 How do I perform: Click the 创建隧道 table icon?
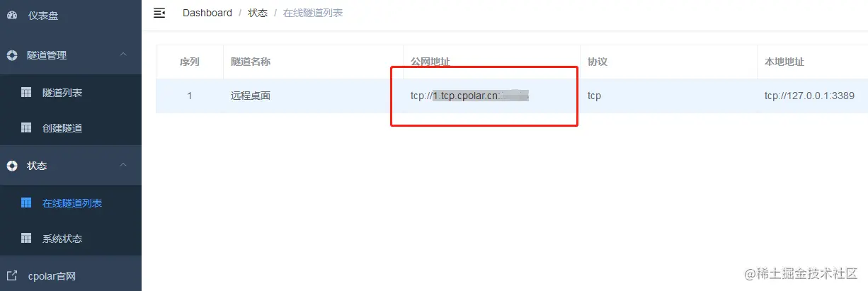(x=26, y=128)
